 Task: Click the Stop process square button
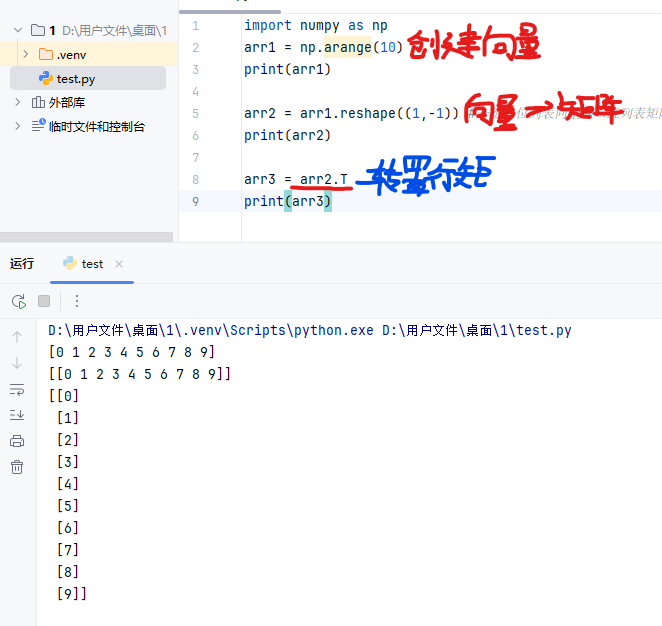[x=44, y=301]
